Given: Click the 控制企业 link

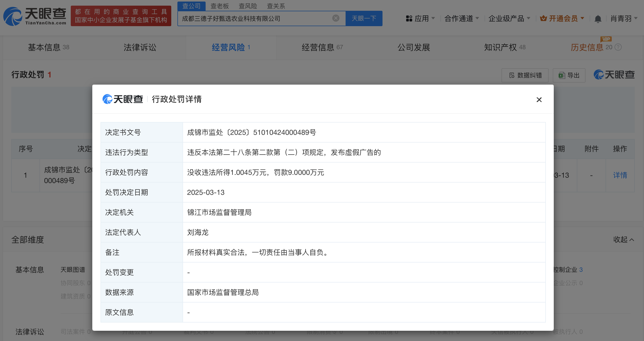Looking at the screenshot, I should point(565,269).
